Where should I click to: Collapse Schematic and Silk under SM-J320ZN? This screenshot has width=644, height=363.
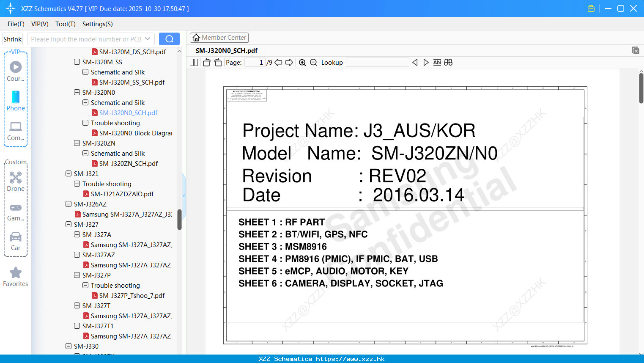pos(85,153)
